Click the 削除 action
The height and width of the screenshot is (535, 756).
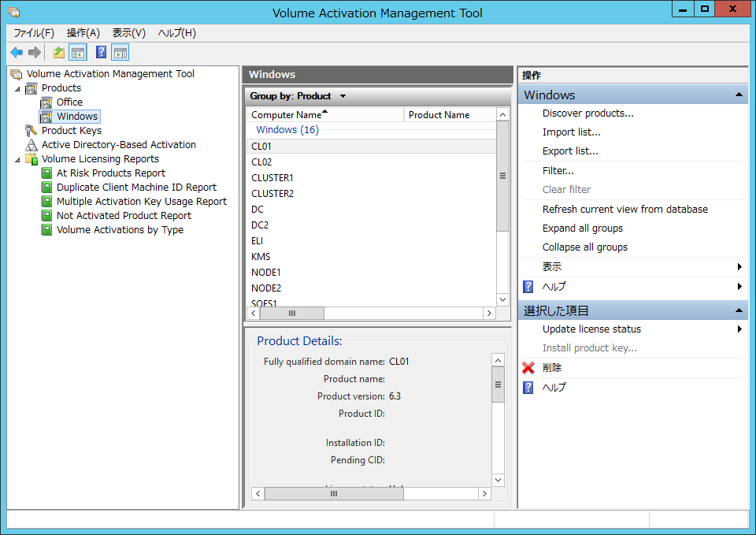[x=551, y=368]
